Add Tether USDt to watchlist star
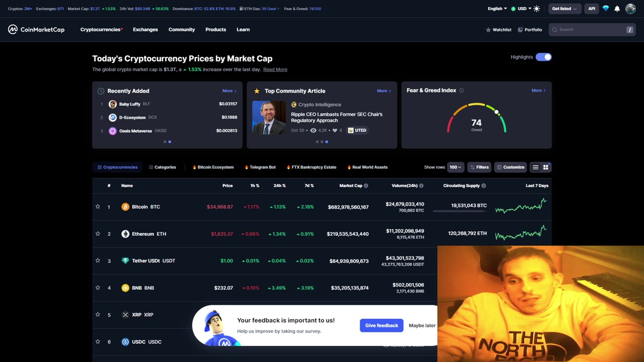This screenshot has height=362, width=644. click(98, 260)
